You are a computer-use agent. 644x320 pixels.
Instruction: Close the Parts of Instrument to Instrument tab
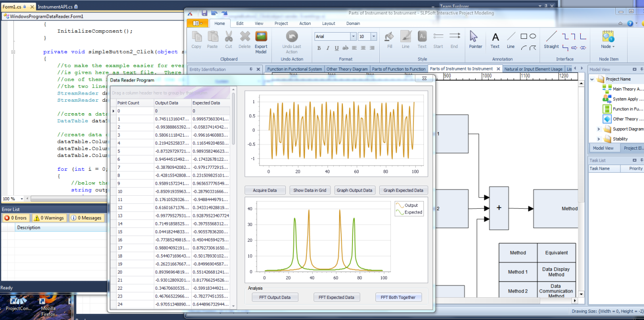498,69
